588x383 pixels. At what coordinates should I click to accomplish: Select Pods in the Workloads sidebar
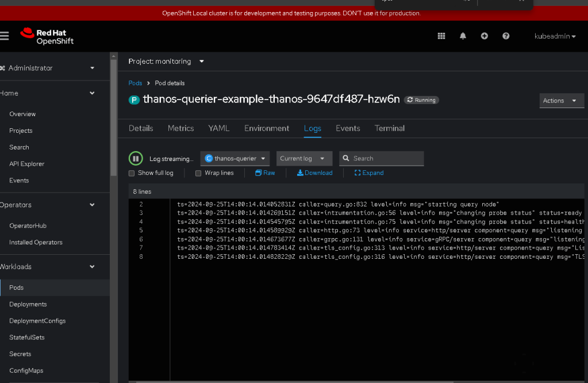click(55, 288)
